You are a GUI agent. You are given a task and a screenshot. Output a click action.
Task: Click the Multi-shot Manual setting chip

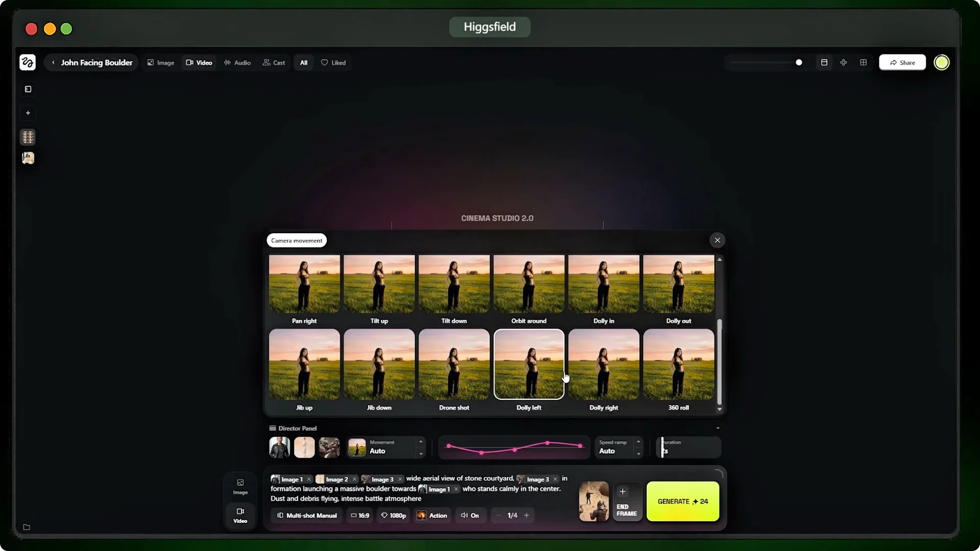[306, 515]
